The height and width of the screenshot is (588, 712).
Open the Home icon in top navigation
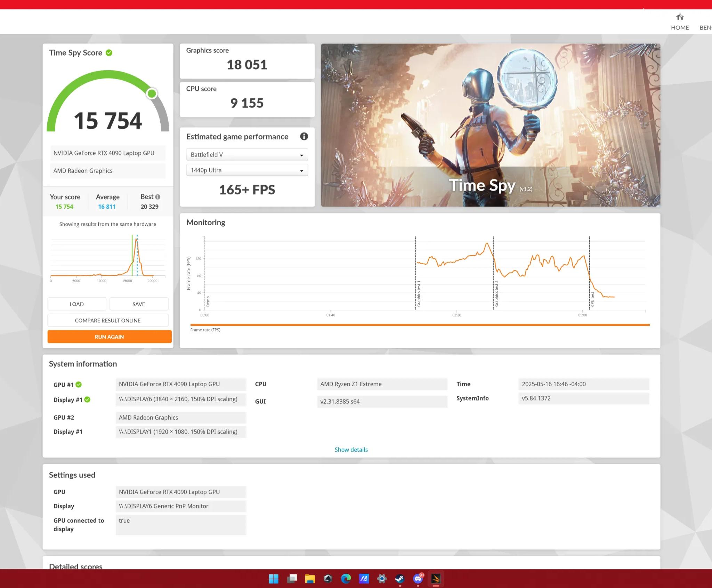680,17
